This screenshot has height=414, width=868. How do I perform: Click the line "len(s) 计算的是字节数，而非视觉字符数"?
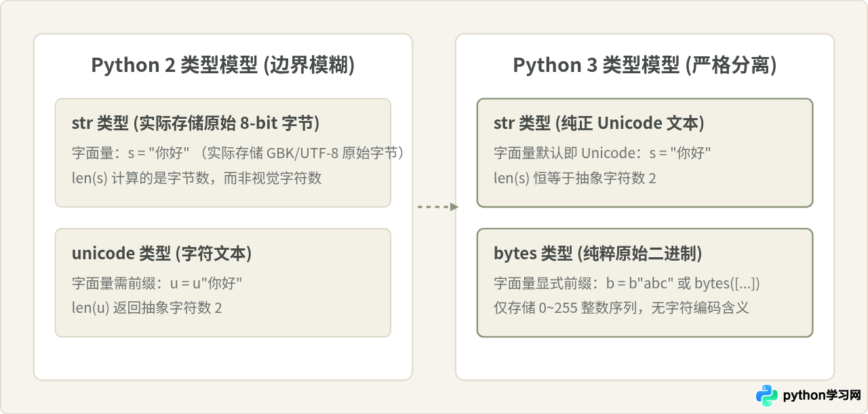pyautogui.click(x=197, y=178)
